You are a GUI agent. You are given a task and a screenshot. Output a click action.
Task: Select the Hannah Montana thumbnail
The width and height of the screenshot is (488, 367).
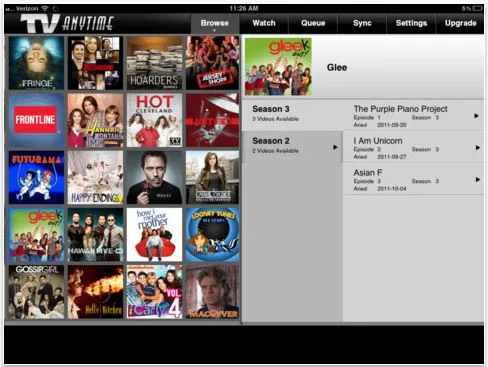(95, 120)
